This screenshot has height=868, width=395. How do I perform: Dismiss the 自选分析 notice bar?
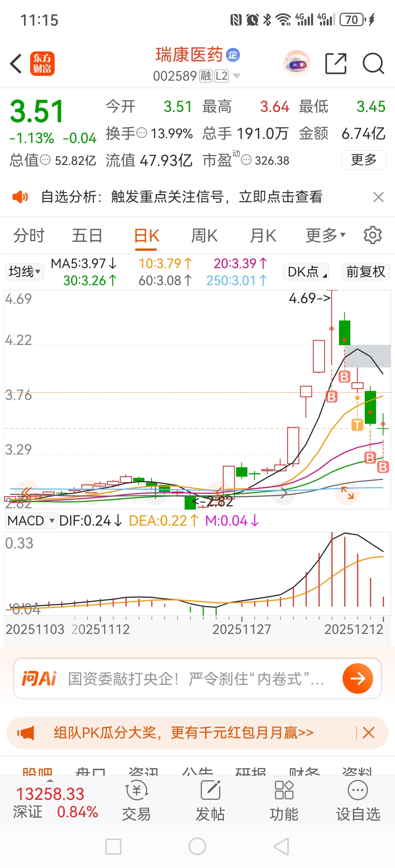[379, 197]
